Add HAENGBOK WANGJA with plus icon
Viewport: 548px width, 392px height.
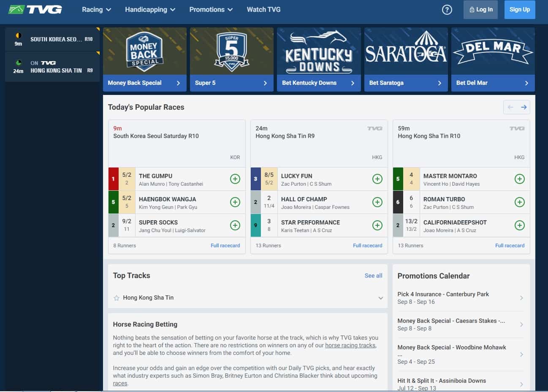tap(235, 202)
